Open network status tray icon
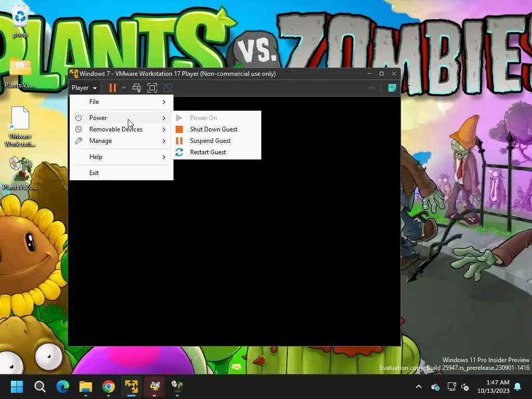The width and height of the screenshot is (532, 399). [x=451, y=387]
